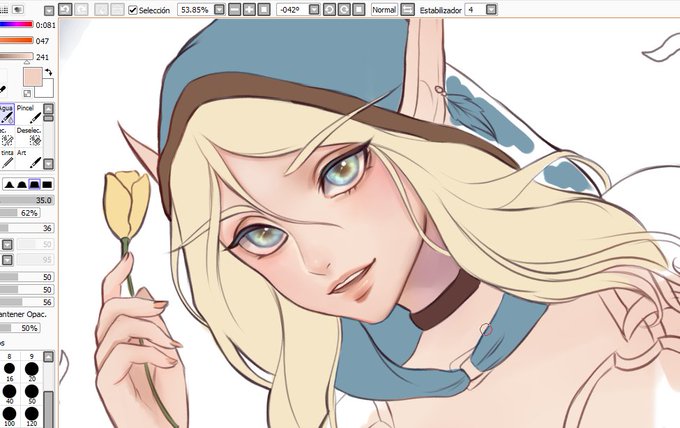Reset canvas rotation with the square button

tap(359, 10)
